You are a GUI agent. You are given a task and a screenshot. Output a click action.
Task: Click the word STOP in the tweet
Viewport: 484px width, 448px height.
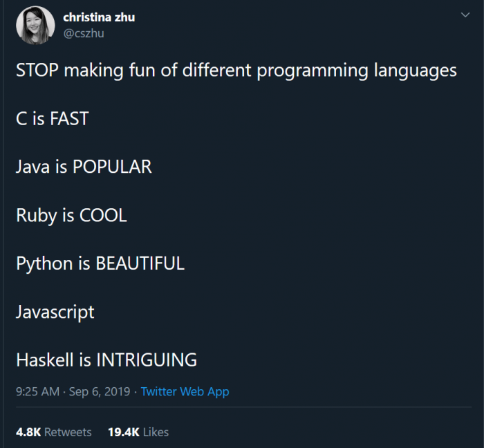click(38, 71)
